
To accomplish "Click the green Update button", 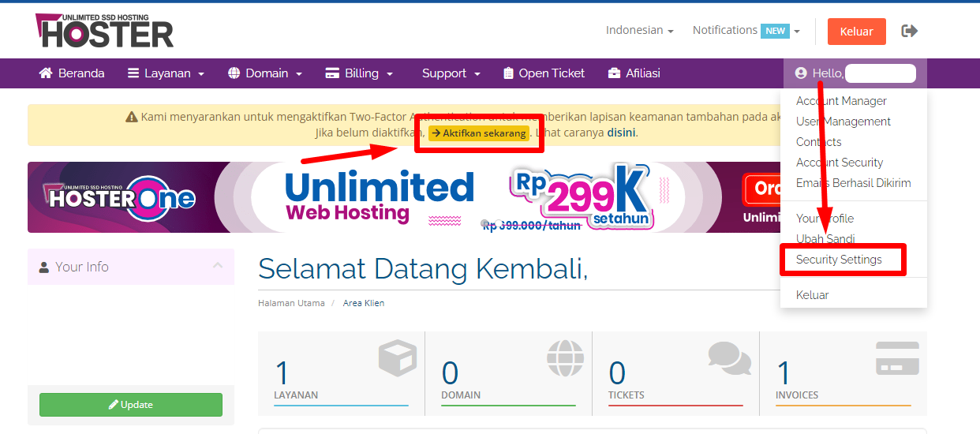I will tap(131, 405).
